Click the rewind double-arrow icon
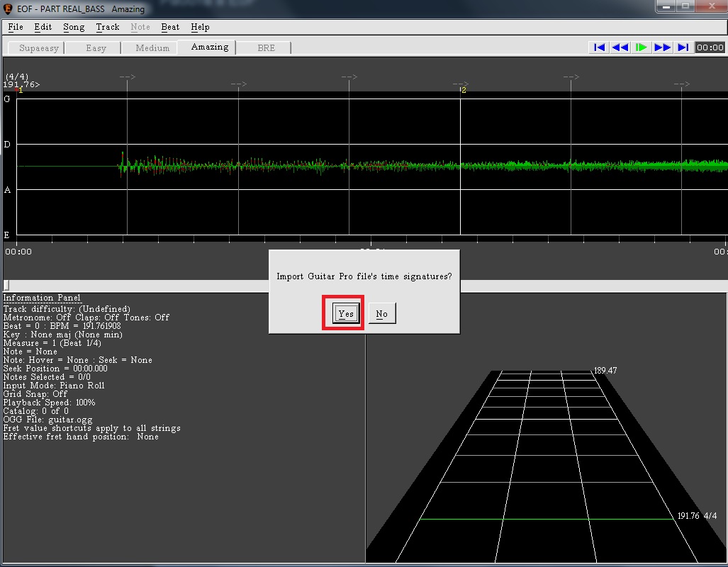Viewport: 728px width, 567px height. click(620, 47)
